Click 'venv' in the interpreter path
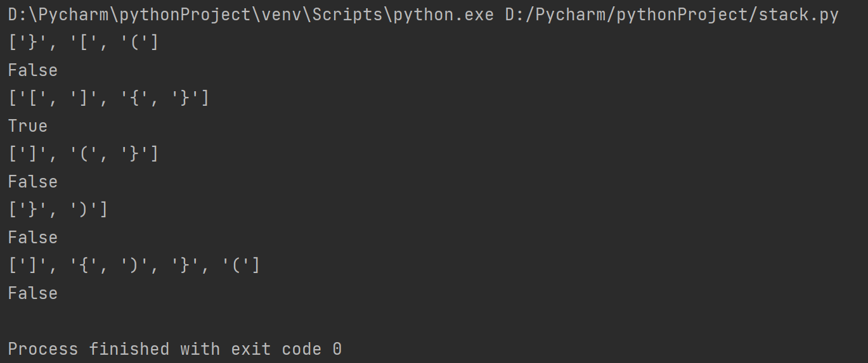The width and height of the screenshot is (868, 363). (282, 15)
